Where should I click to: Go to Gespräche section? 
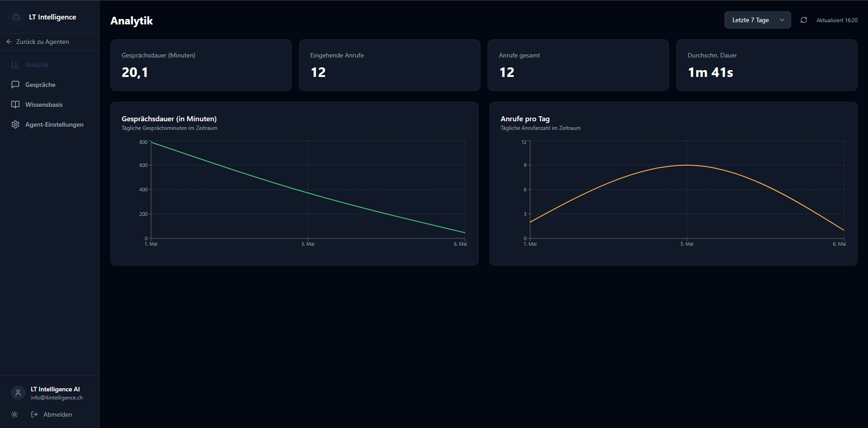tap(50, 85)
